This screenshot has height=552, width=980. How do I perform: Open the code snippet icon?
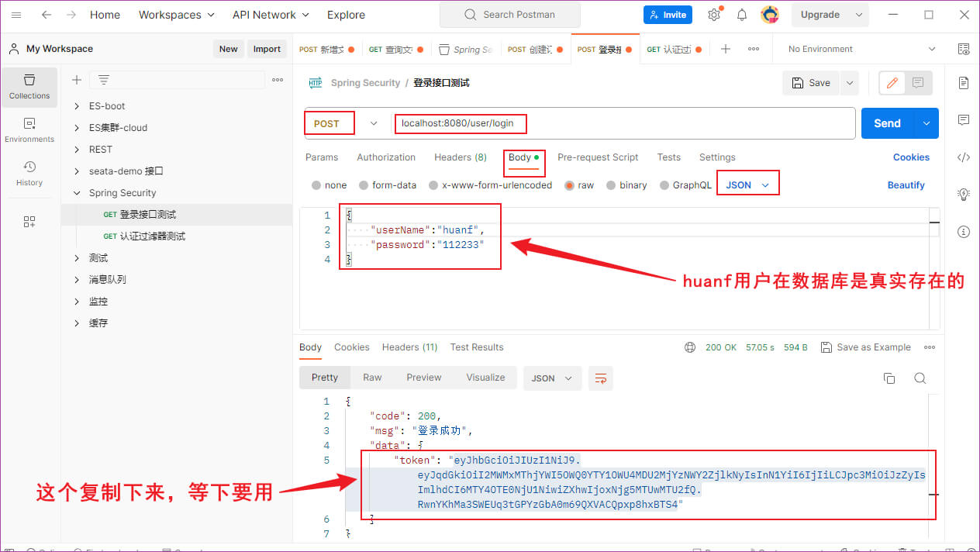click(x=964, y=157)
